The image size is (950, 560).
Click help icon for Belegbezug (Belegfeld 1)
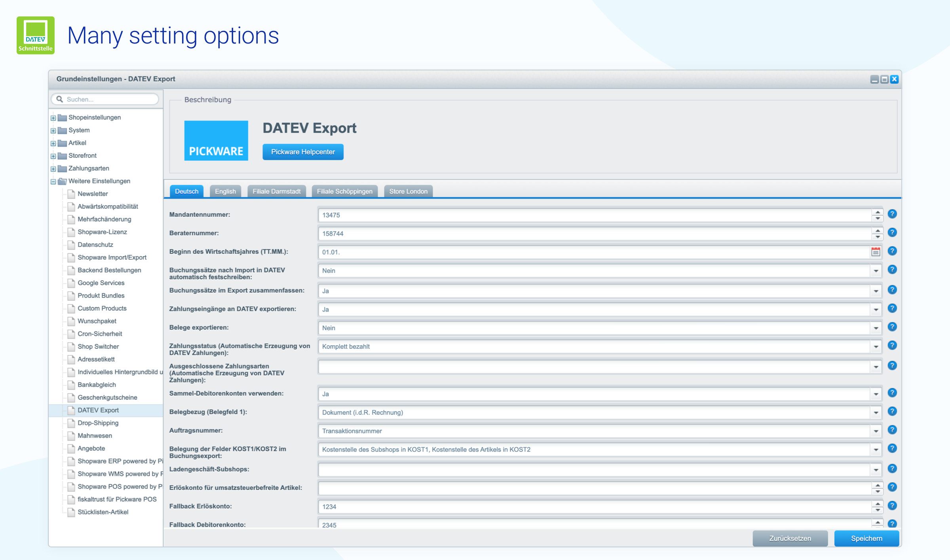(x=892, y=412)
